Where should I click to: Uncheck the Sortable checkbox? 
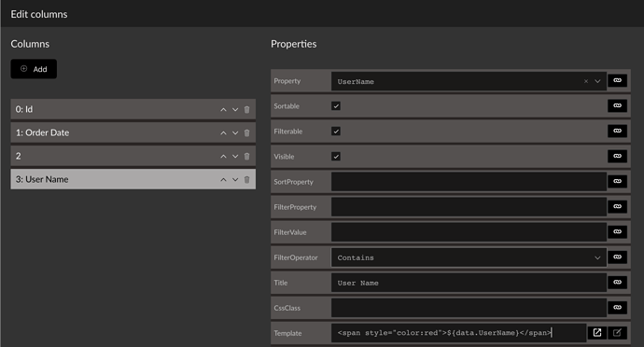[x=336, y=106]
